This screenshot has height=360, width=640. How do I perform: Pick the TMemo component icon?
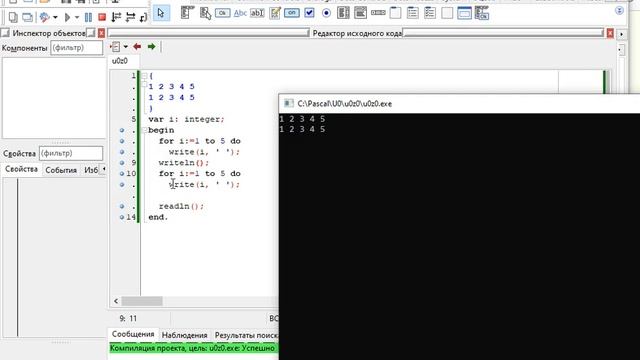(275, 13)
